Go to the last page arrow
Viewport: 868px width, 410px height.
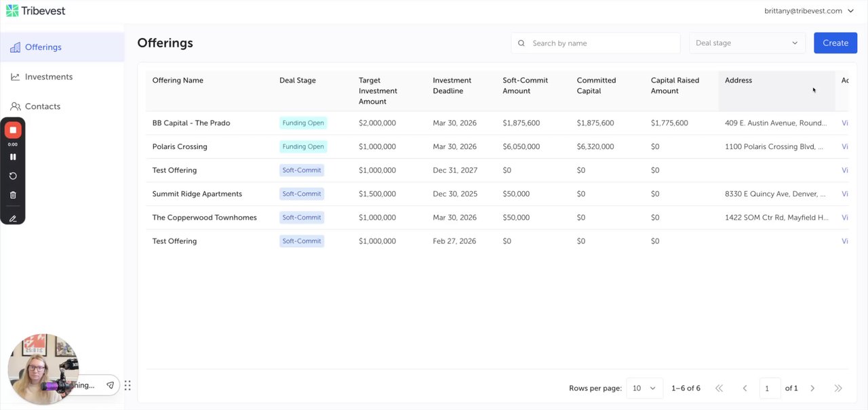point(838,388)
